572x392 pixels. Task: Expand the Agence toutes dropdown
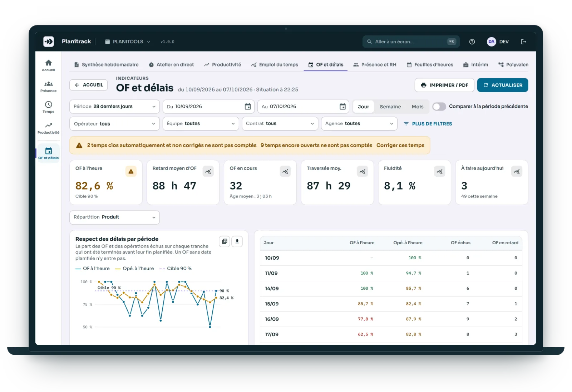pyautogui.click(x=359, y=124)
